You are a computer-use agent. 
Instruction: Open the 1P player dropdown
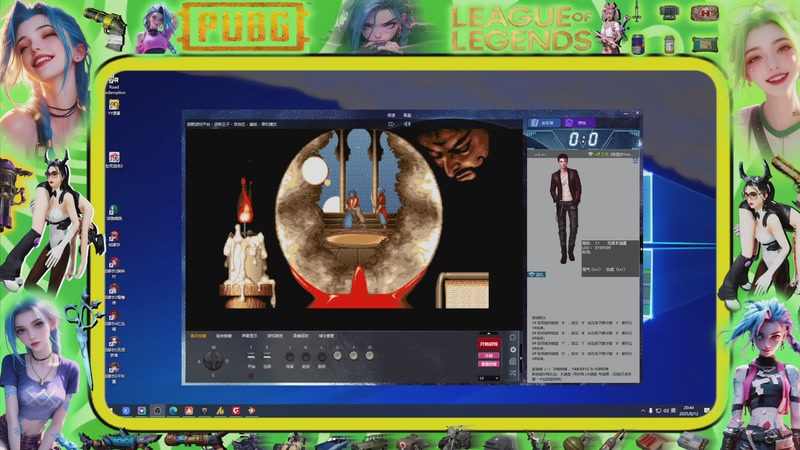pyautogui.click(x=488, y=379)
